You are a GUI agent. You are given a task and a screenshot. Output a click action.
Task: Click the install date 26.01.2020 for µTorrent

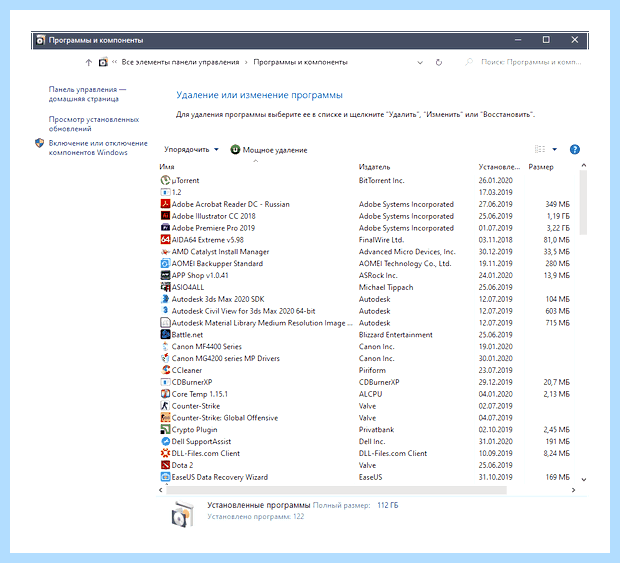click(x=495, y=180)
